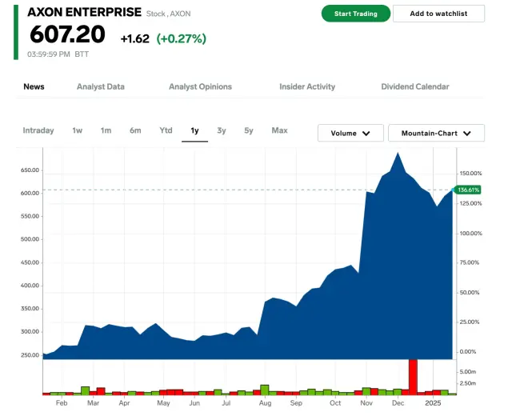Expand the Volume dropdown
Viewport: 512px width, 420px height.
tap(350, 134)
